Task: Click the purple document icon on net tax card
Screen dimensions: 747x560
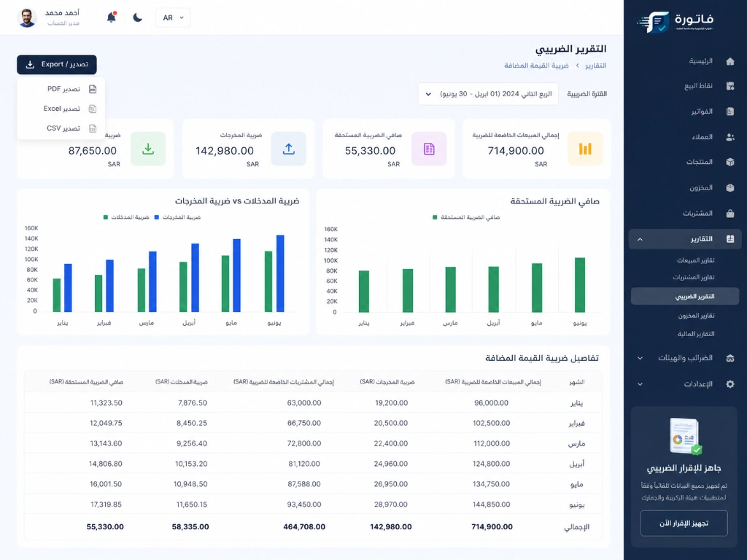Action: tap(429, 149)
